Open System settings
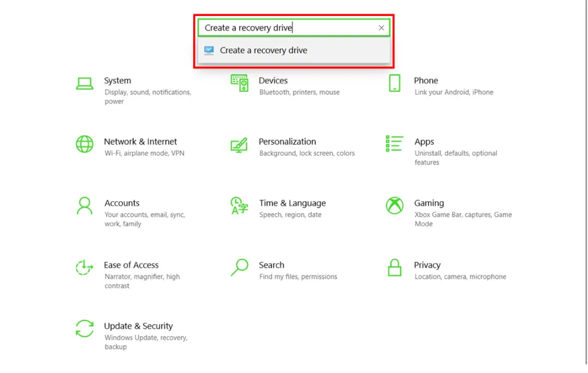This screenshot has height=373, width=588. pyautogui.click(x=117, y=81)
